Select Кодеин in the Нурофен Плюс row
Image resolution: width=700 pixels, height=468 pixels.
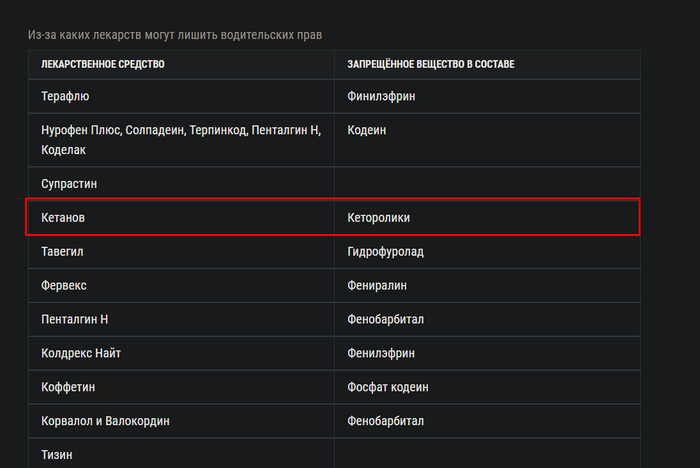366,131
